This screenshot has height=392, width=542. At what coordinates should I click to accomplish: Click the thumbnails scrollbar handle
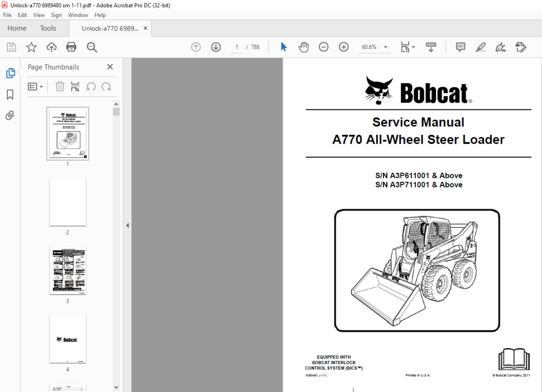[x=116, y=112]
